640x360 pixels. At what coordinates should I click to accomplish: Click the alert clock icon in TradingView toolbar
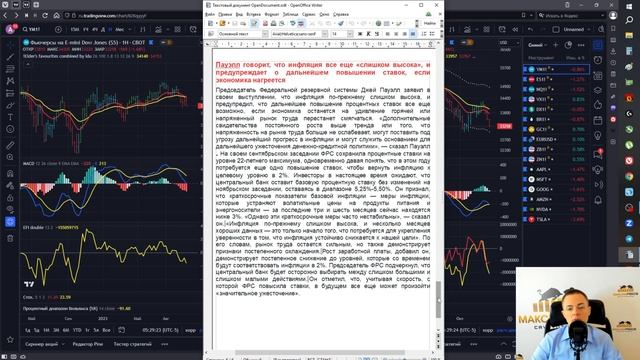point(193,29)
